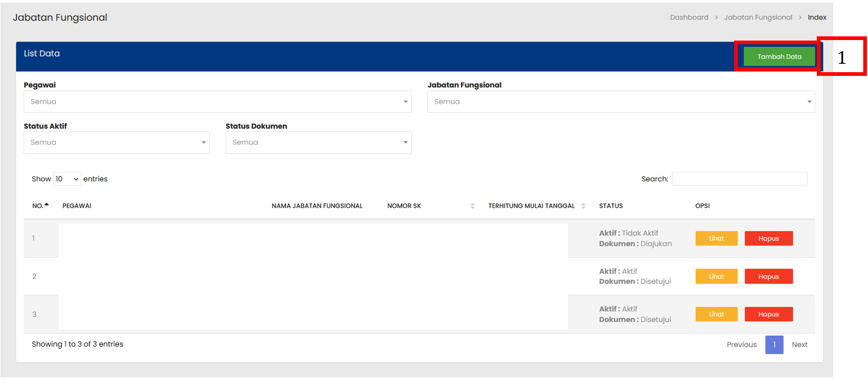Click the green Tambah Data button
This screenshot has width=868, height=383.
point(778,56)
